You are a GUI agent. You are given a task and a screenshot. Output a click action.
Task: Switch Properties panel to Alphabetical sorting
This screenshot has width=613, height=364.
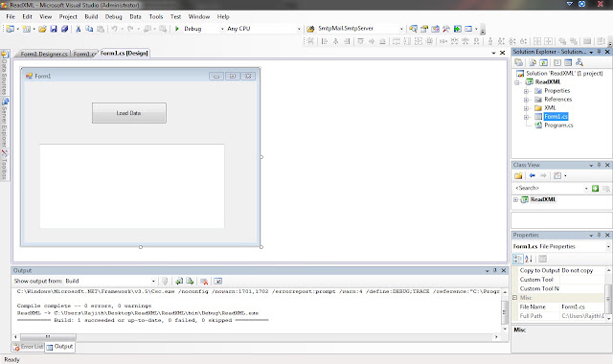point(529,259)
